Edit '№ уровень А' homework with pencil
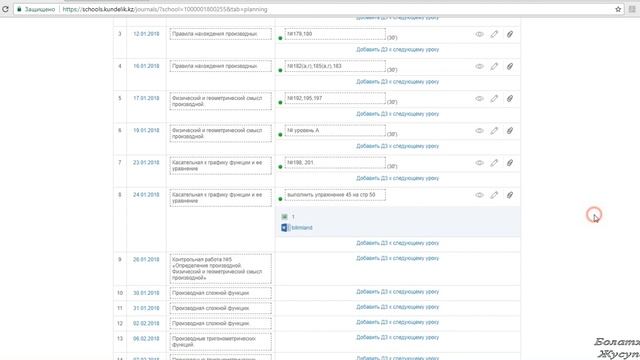This screenshot has height=360, width=640. click(494, 131)
